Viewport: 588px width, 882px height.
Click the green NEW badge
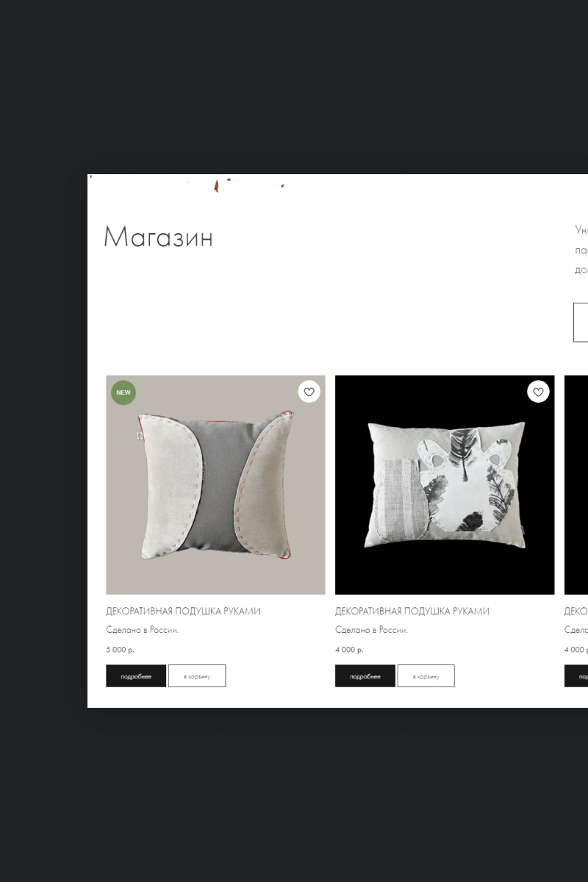click(123, 392)
